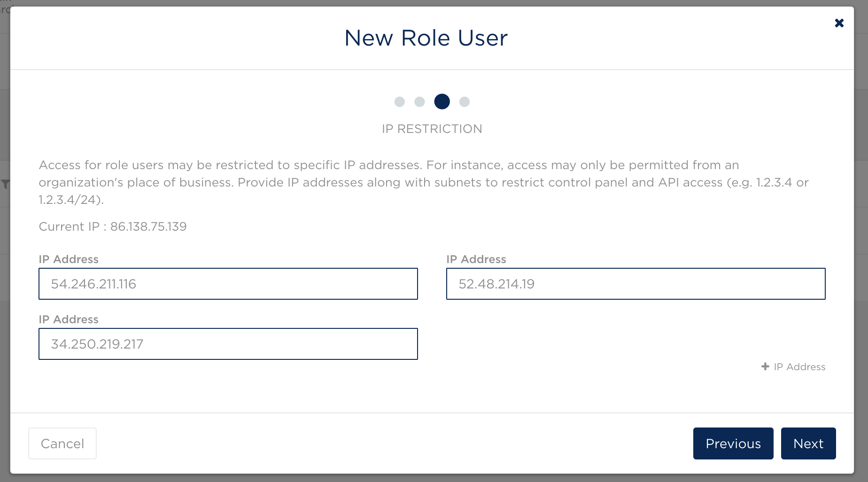Click the filter funnel icon behind dialog
This screenshot has height=482, width=868.
coord(5,184)
